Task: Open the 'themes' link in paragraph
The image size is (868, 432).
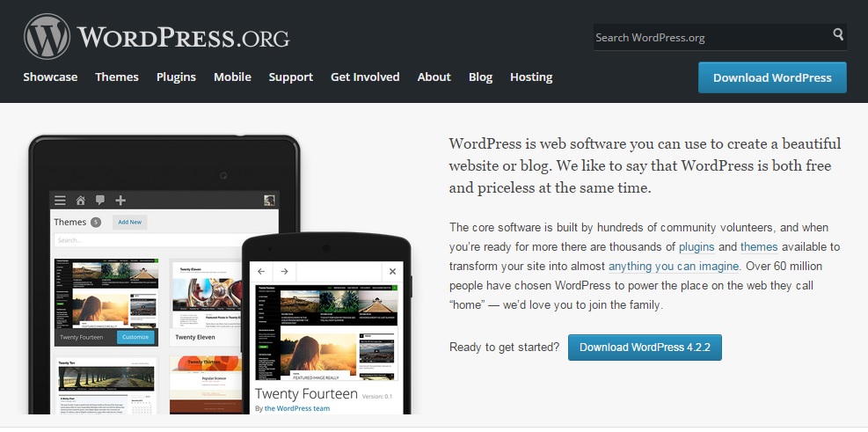Action: (x=759, y=247)
